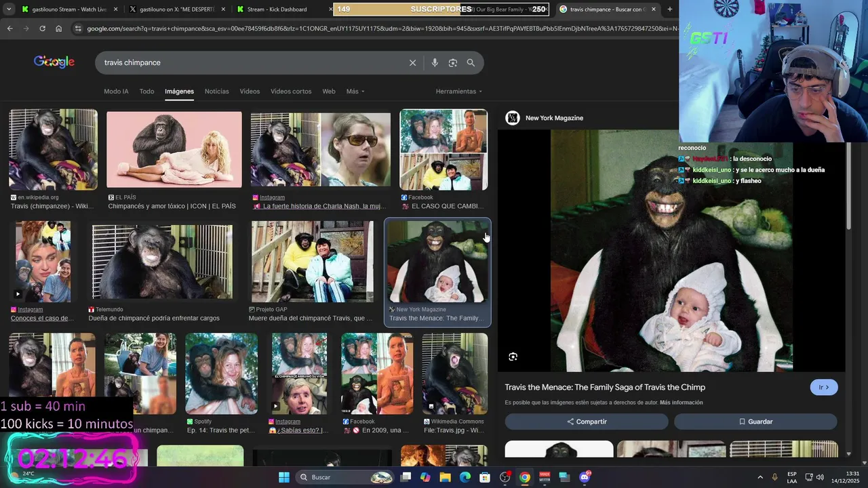Go to browser home page
This screenshot has width=868, height=488.
pyautogui.click(x=59, y=28)
